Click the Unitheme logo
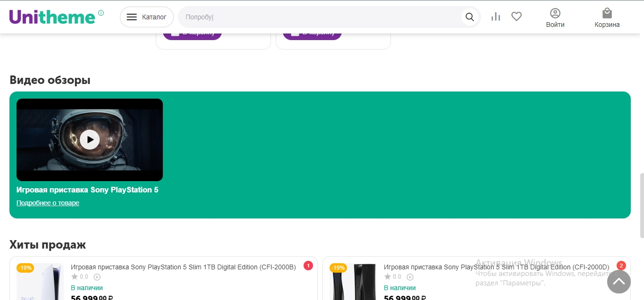644x300 pixels. click(52, 17)
